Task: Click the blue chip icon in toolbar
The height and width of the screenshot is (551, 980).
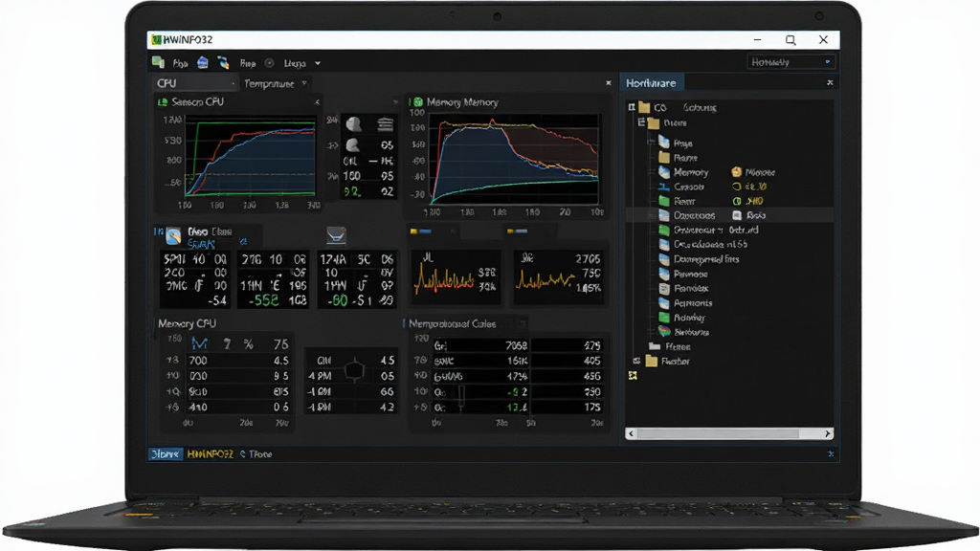Action: tap(203, 62)
